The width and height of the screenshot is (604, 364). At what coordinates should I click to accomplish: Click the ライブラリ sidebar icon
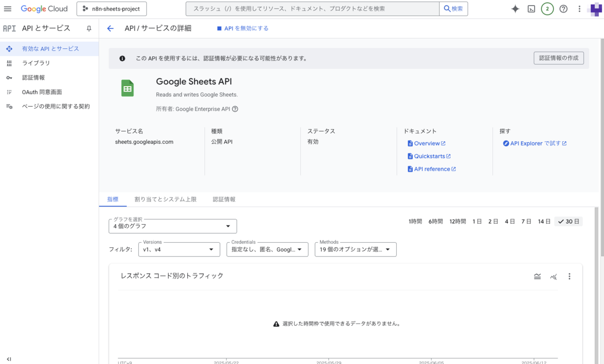pos(9,63)
